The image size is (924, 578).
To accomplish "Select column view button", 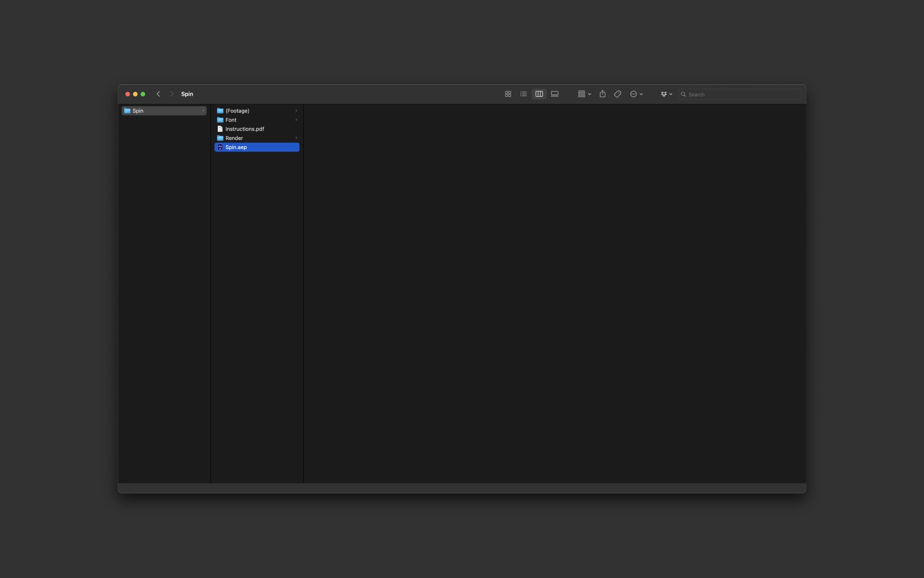I will [539, 94].
